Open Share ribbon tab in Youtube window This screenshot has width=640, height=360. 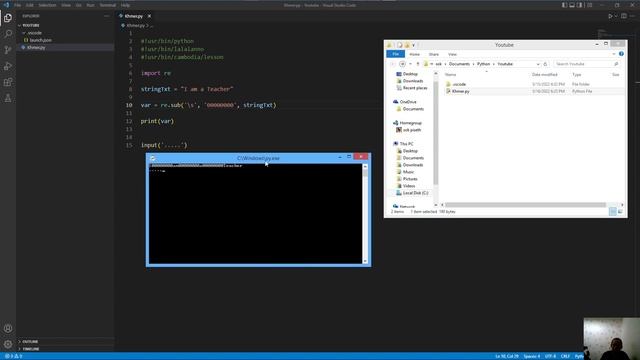pos(434,54)
